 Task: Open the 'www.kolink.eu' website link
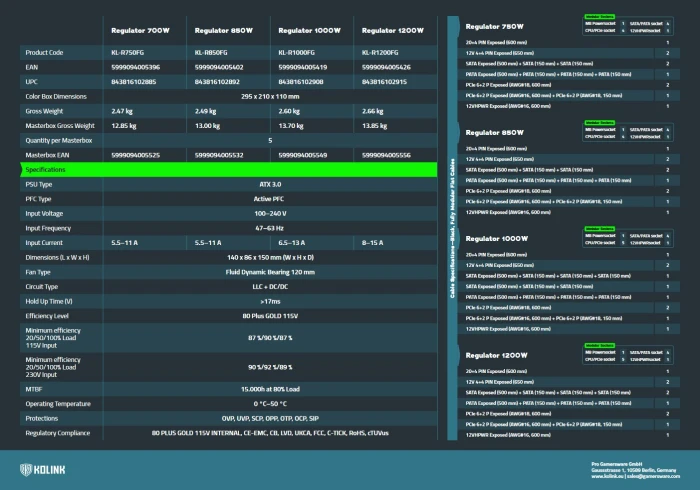607,476
